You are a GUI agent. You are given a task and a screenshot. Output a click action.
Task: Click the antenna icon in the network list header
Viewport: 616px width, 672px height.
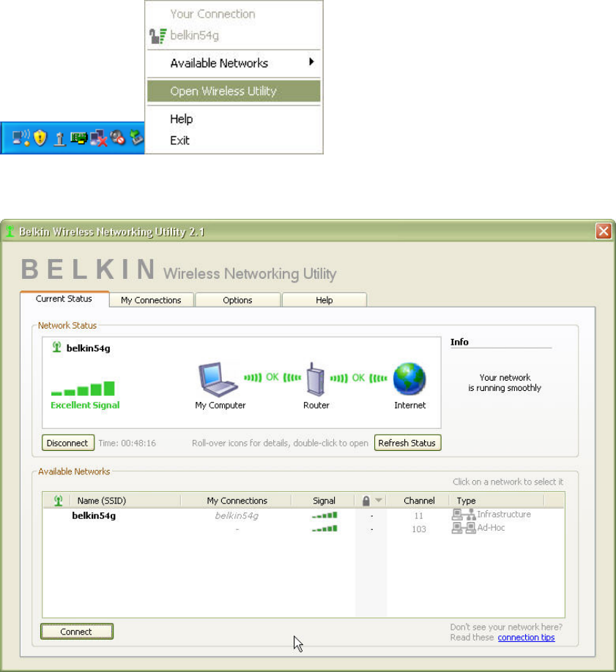59,500
